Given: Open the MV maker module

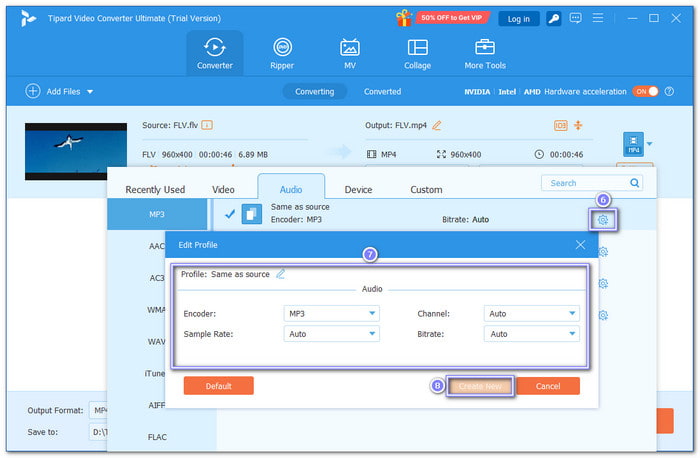Looking at the screenshot, I should (350, 53).
